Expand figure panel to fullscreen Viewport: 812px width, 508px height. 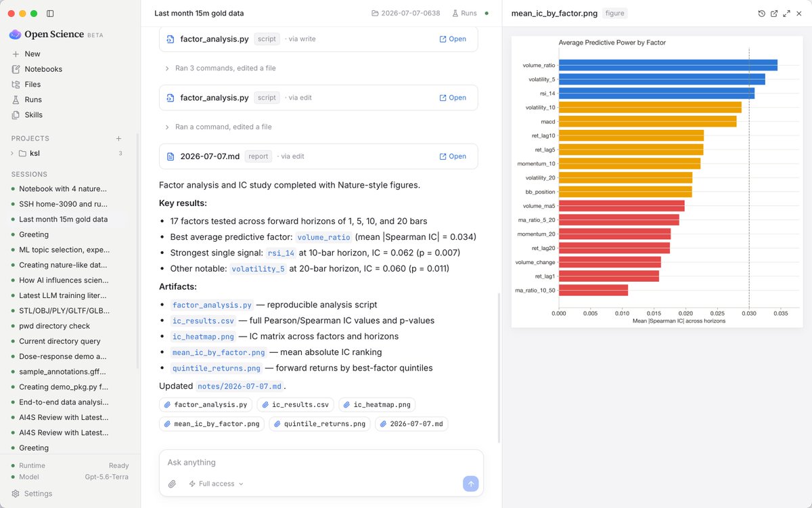click(x=787, y=14)
